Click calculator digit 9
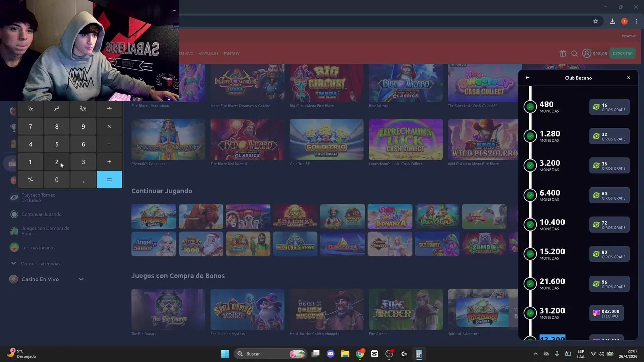Viewport: 644px width, 362px height. click(83, 126)
